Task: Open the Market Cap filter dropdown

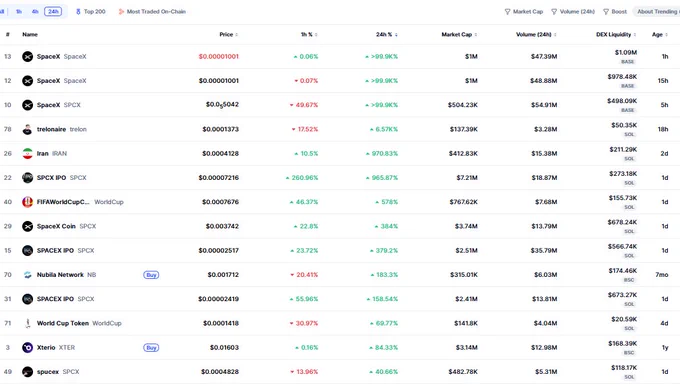Action: tap(524, 12)
